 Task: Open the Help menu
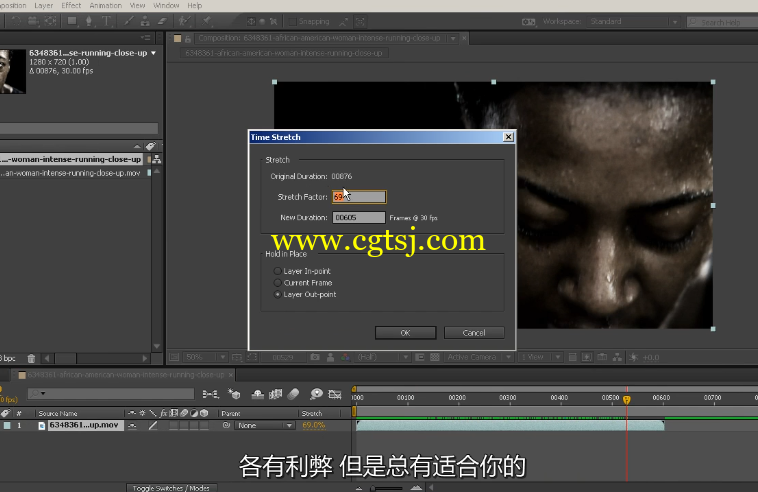pos(194,5)
